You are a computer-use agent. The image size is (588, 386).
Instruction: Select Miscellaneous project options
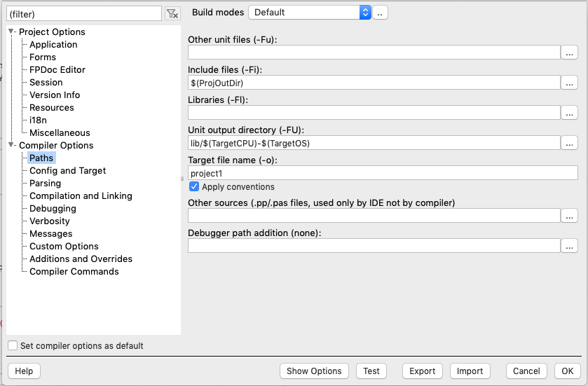(60, 132)
